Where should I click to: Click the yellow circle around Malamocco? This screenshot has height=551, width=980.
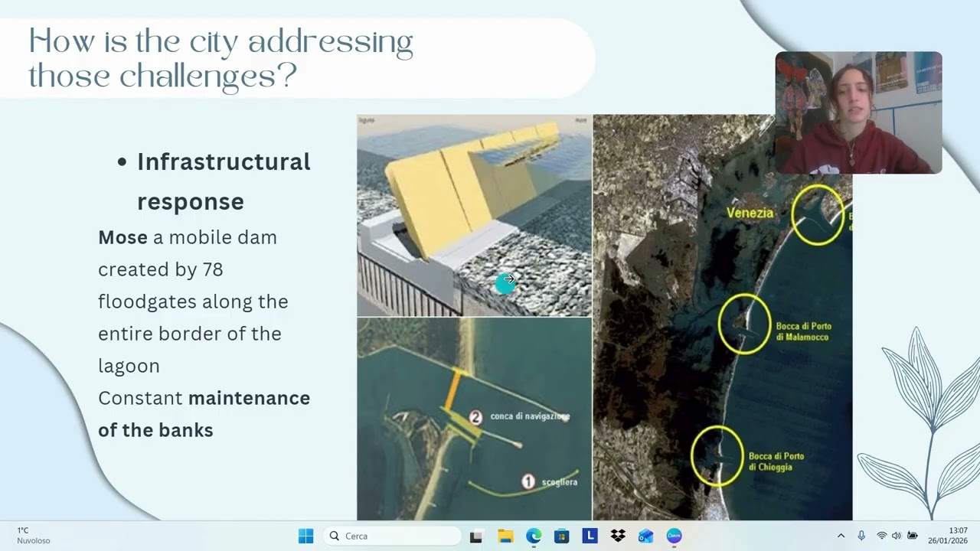click(x=743, y=324)
